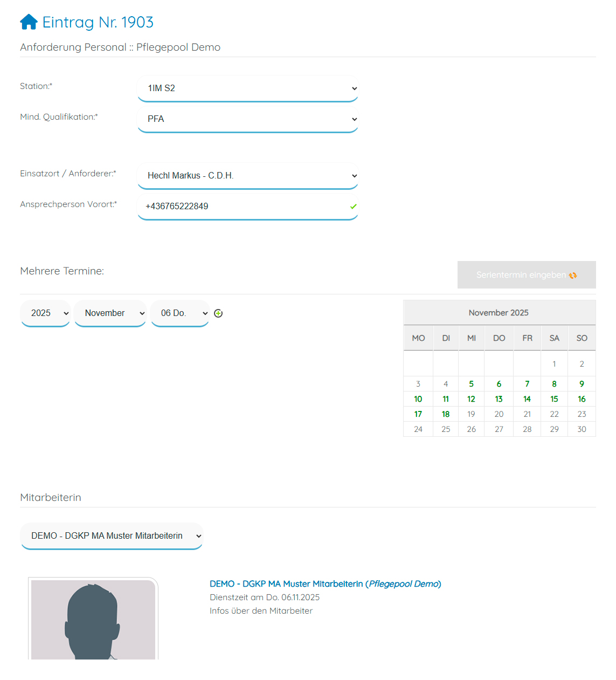Click the green checkmark in phone field
The image size is (616, 680).
click(x=354, y=207)
